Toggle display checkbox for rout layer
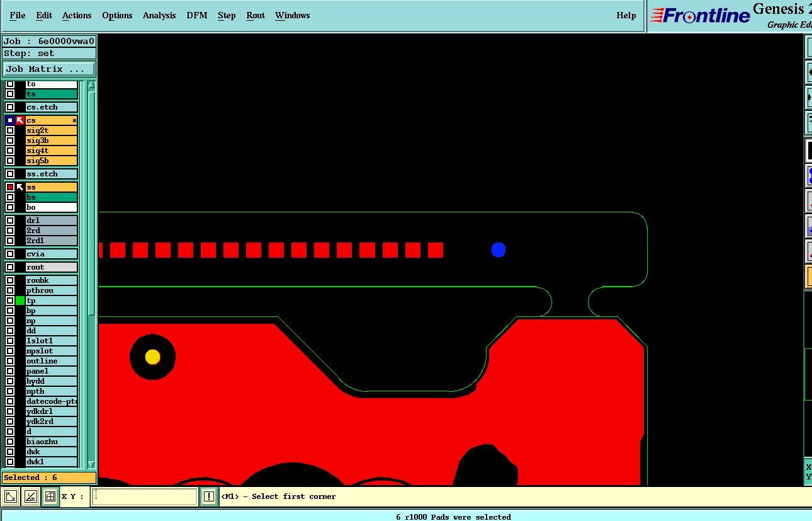 point(10,267)
